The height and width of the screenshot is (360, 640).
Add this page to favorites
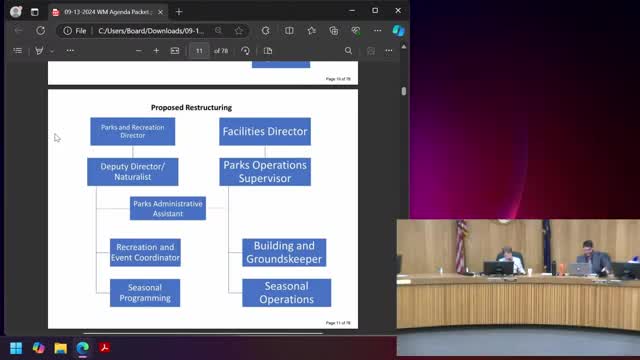click(x=239, y=31)
